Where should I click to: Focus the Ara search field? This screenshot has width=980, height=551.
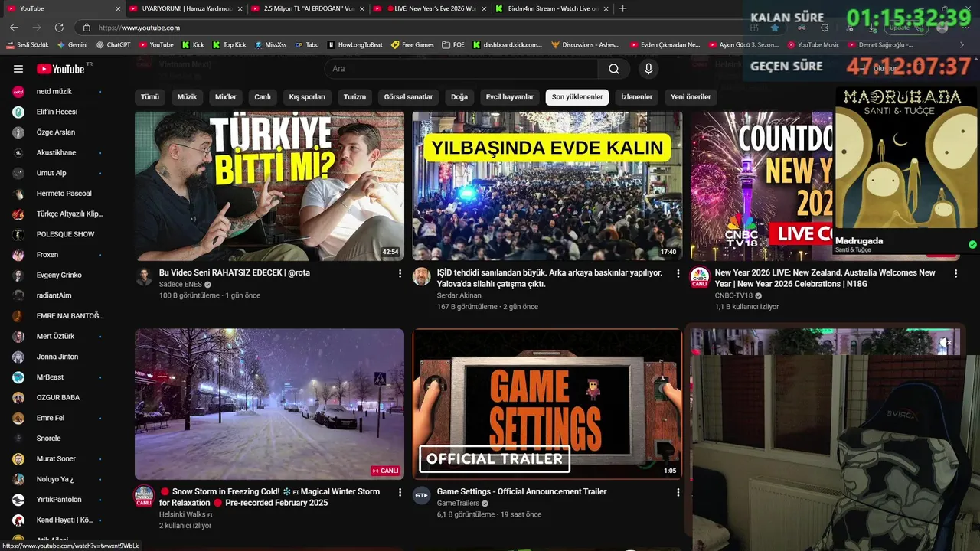click(462, 69)
